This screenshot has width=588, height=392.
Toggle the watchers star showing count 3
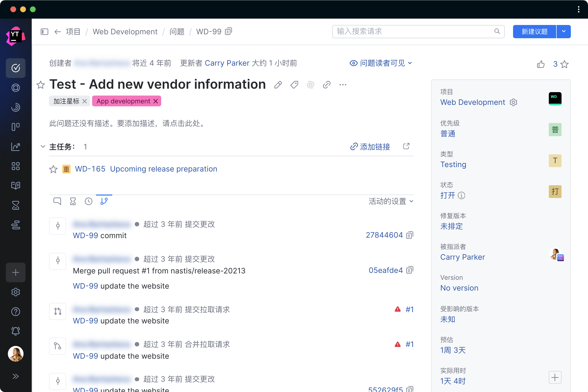(x=564, y=64)
